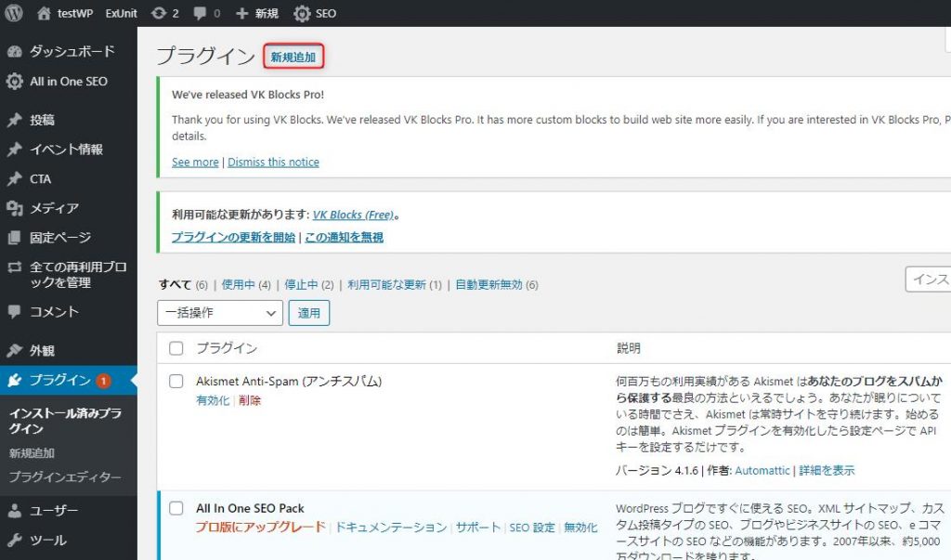Screen dimensions: 951x560
Task: Click the メディア media icon
Action: 15,208
